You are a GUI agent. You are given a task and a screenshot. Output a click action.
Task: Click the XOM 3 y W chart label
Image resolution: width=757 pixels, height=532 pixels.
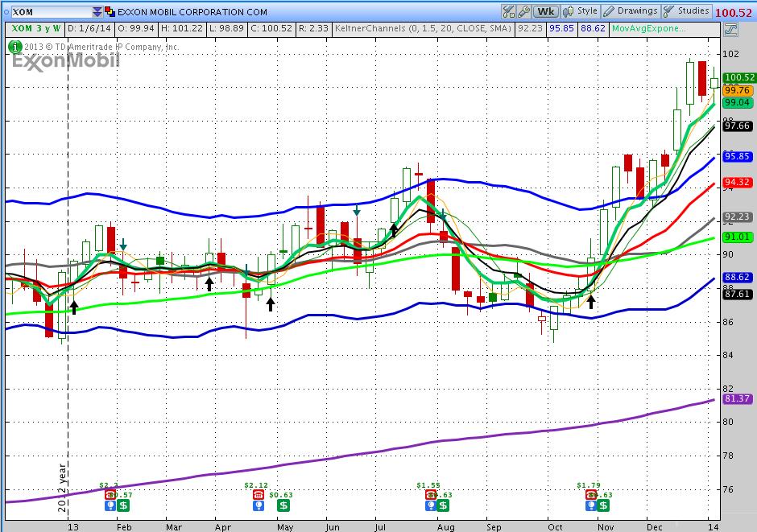coord(36,28)
